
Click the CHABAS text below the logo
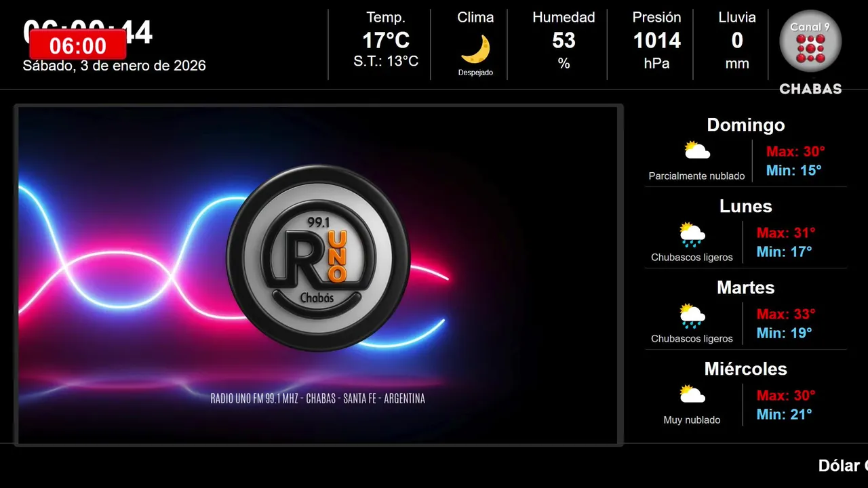[810, 89]
